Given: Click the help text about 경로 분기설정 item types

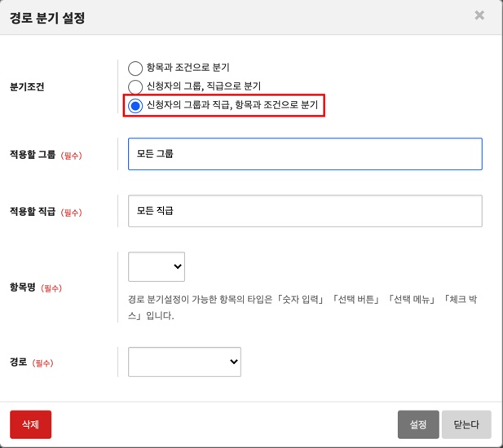Looking at the screenshot, I should 302,307.
